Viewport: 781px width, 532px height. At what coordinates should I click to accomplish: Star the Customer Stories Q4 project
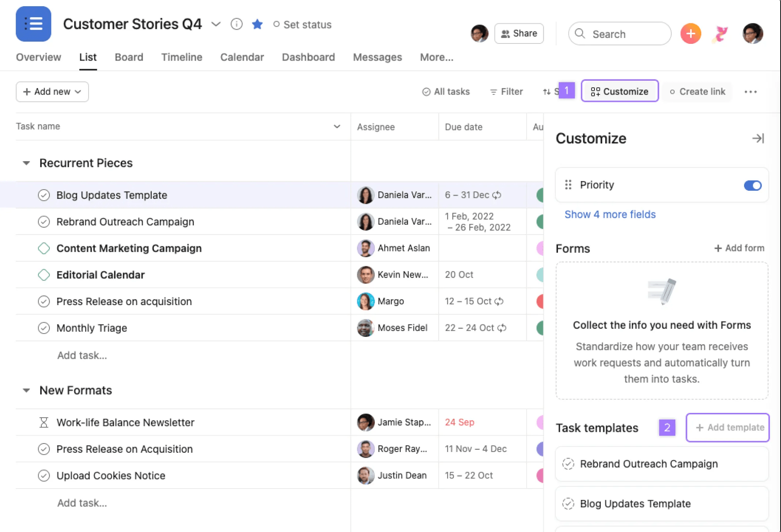[x=257, y=24]
